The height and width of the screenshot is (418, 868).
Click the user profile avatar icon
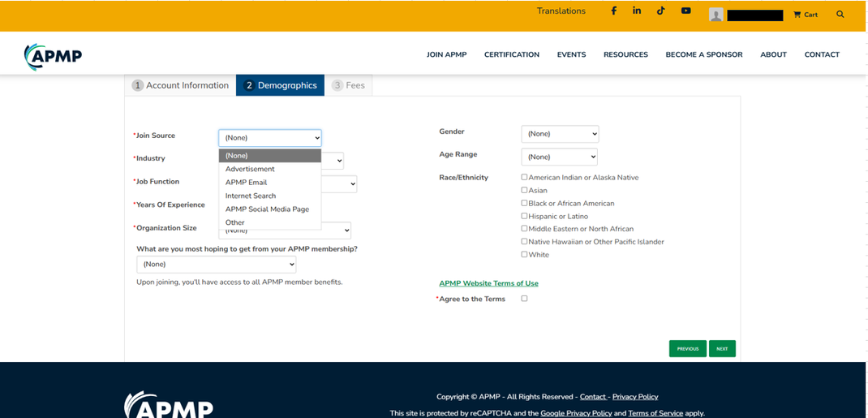(x=715, y=15)
